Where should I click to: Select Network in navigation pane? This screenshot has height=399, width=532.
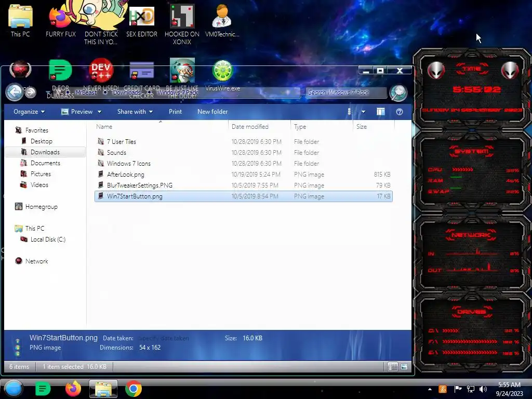pos(36,261)
